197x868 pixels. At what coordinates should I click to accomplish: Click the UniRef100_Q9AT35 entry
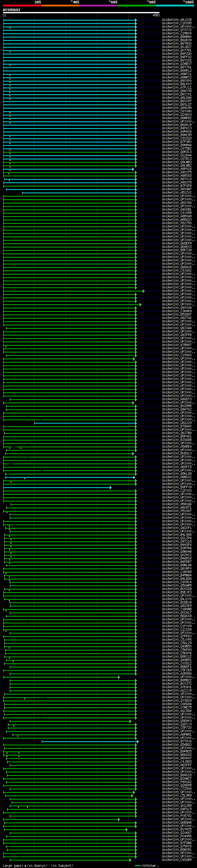click(x=177, y=91)
